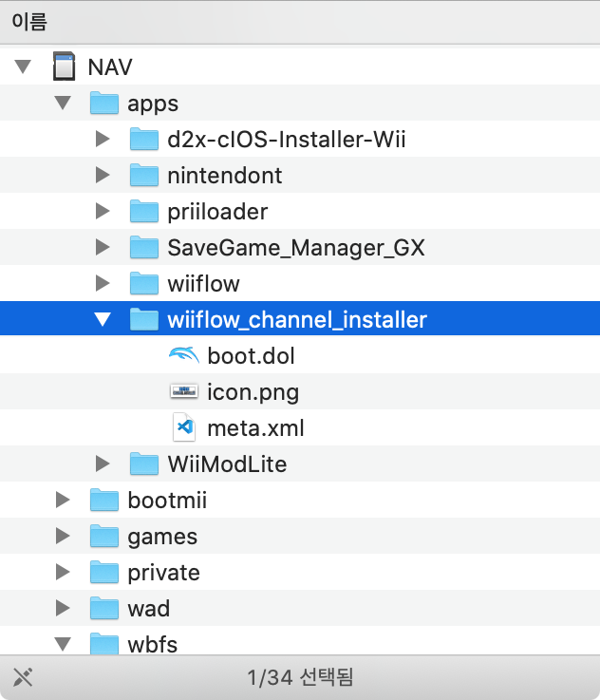Expand the SaveGame_Manager_GX folder
This screenshot has width=600, height=700.
pos(103,247)
